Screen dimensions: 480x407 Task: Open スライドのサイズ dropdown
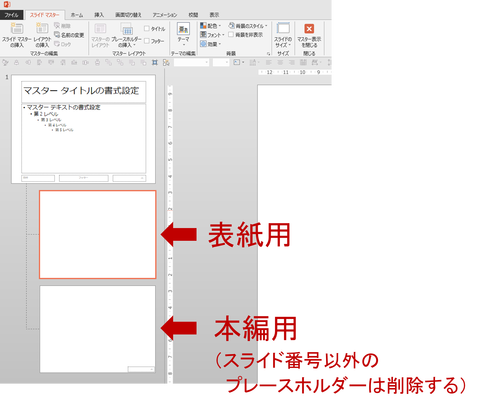pos(283,35)
